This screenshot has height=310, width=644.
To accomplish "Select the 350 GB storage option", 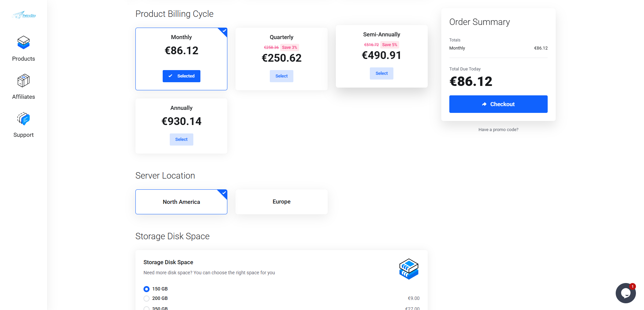I will click(147, 308).
